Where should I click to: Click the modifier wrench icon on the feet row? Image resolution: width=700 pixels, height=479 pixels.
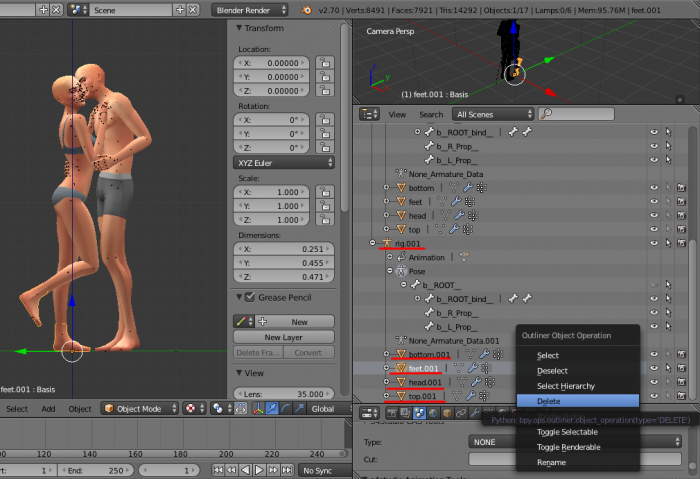point(458,201)
